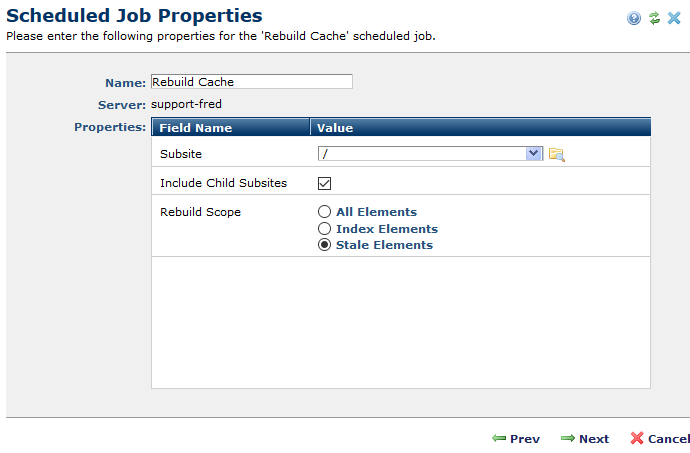This screenshot has width=690, height=453.
Task: Choose the Index Elements rebuild scope
Action: click(x=324, y=229)
